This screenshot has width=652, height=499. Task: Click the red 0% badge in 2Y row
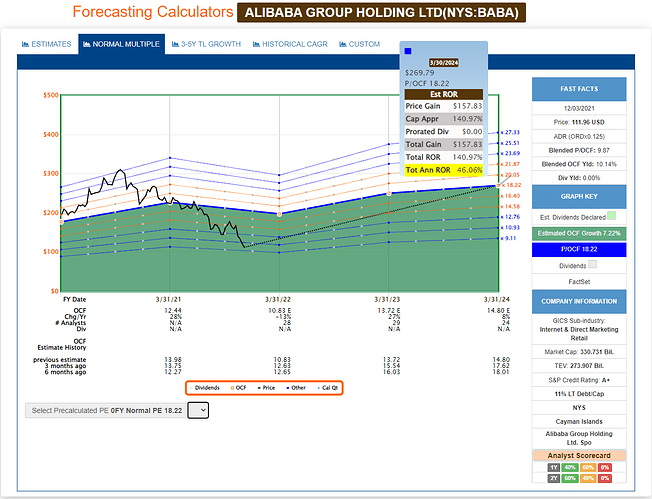click(x=605, y=478)
